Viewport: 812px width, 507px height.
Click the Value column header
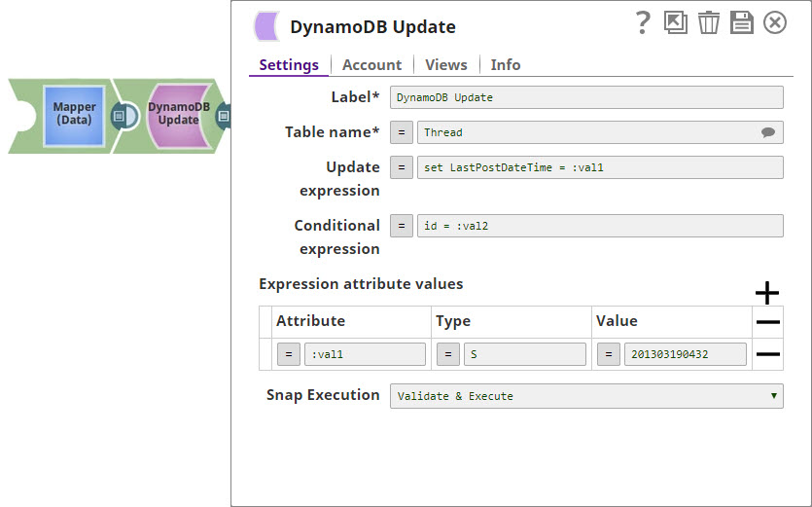[617, 321]
